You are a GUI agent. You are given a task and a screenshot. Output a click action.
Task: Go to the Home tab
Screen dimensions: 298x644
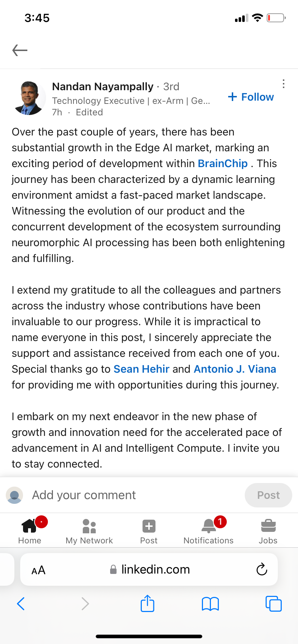(x=30, y=531)
